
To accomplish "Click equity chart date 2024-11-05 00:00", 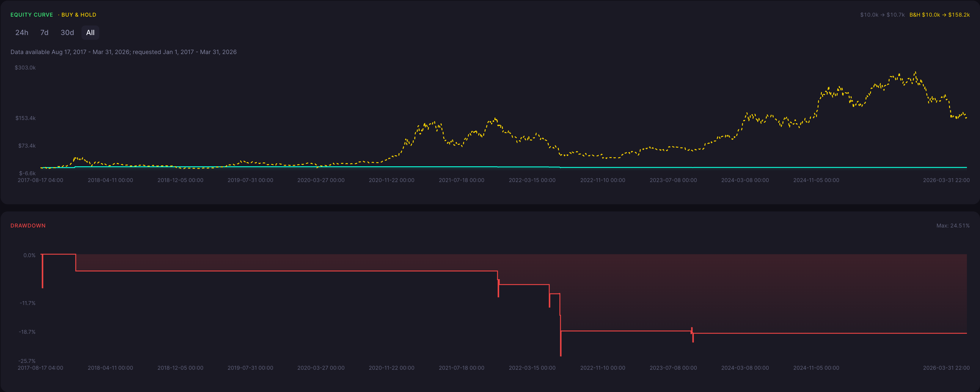I will pyautogui.click(x=816, y=180).
